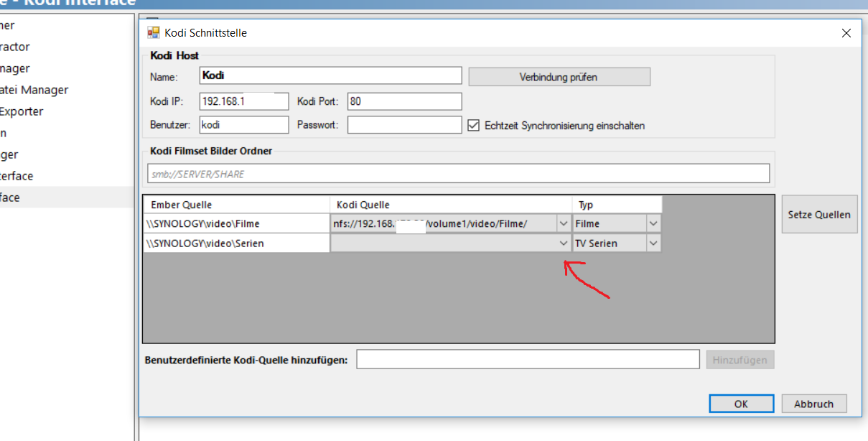
Task: Select the \\SYNOLOGY\video\Serien cell
Action: click(x=236, y=243)
